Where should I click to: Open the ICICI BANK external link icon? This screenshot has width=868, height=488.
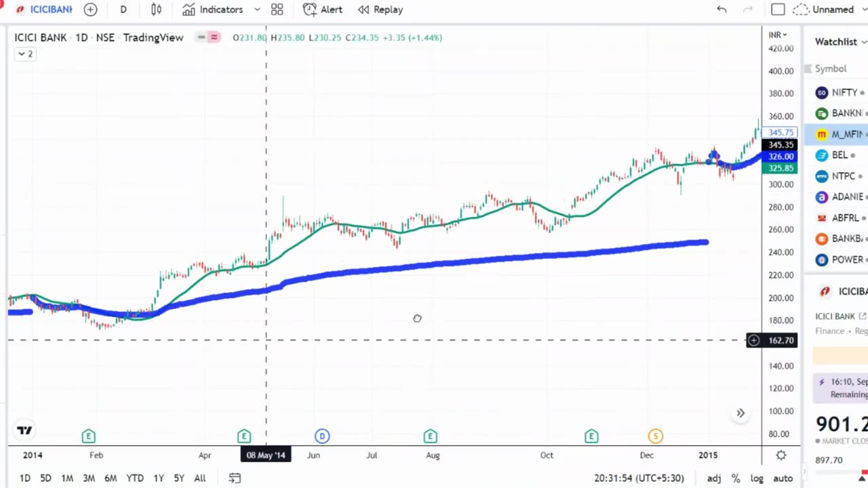click(863, 317)
